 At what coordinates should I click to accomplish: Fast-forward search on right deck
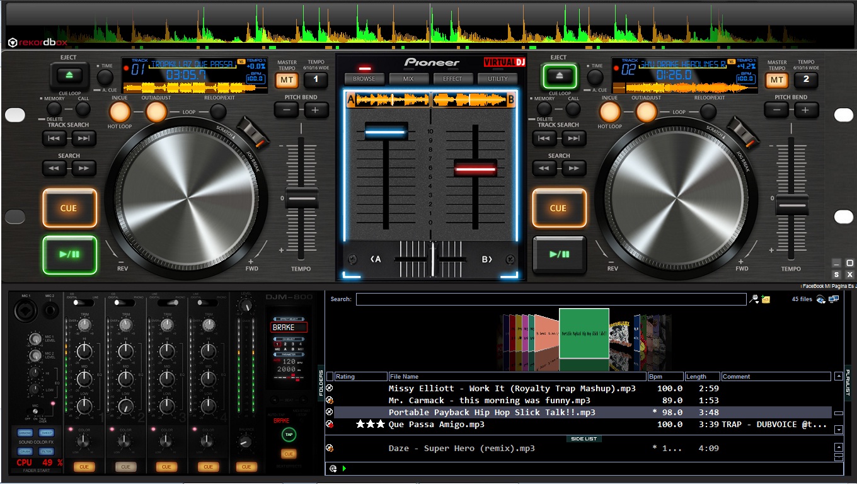tap(574, 168)
